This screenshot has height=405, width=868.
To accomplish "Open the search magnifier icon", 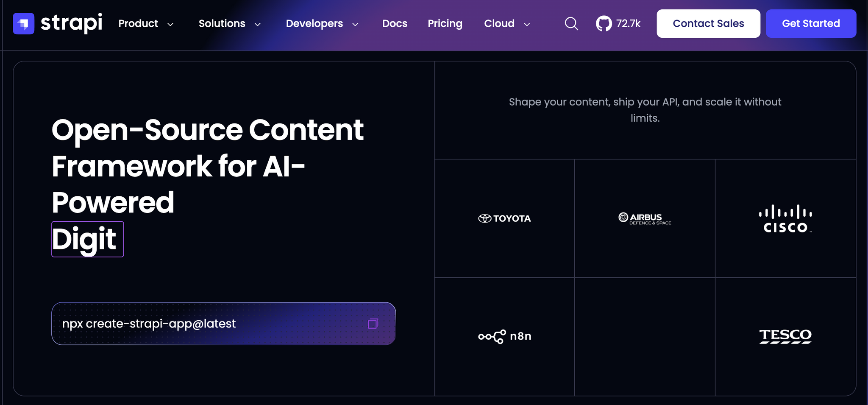I will coord(571,23).
